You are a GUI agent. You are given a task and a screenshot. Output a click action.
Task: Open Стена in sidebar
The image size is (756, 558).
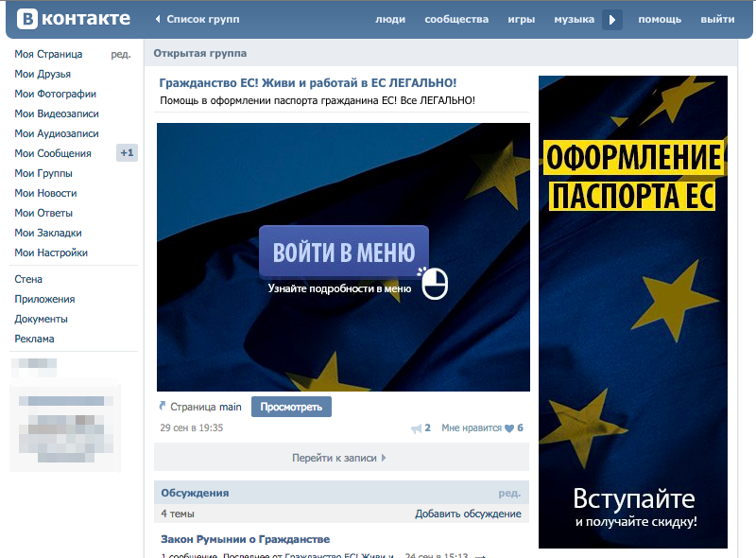pos(28,279)
